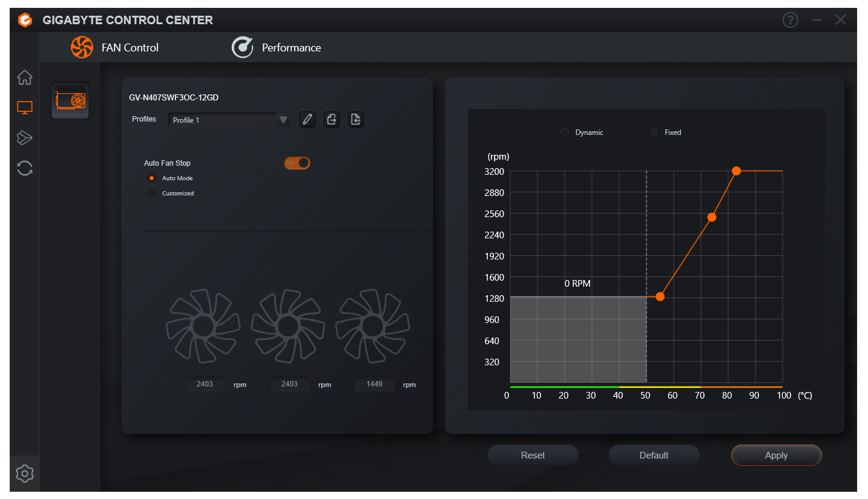Screen dimensions: 868x499
Task: Select the graphics card device thumbnail
Action: pyautogui.click(x=70, y=100)
